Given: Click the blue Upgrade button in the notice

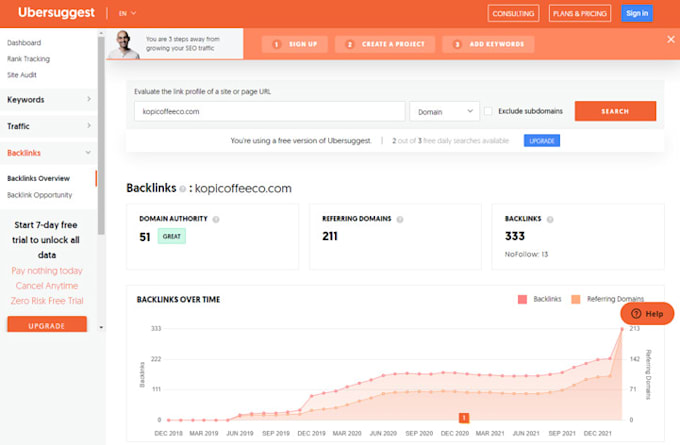Looking at the screenshot, I should [542, 141].
